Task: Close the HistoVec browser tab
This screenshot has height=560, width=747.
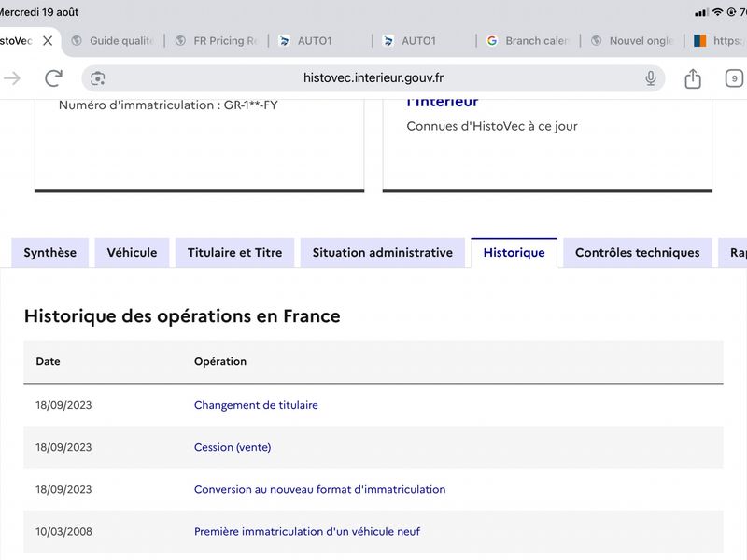Action: click(48, 41)
